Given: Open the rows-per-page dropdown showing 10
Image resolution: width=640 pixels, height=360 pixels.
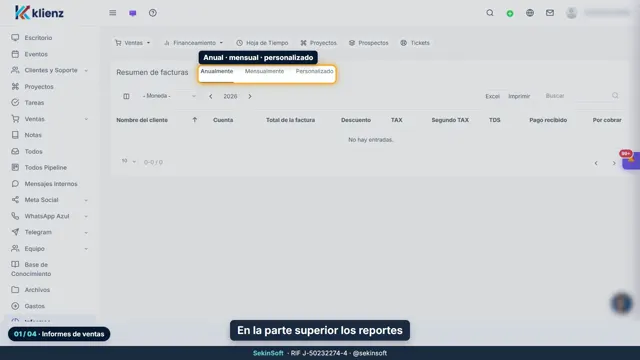Looking at the screenshot, I should tap(129, 161).
